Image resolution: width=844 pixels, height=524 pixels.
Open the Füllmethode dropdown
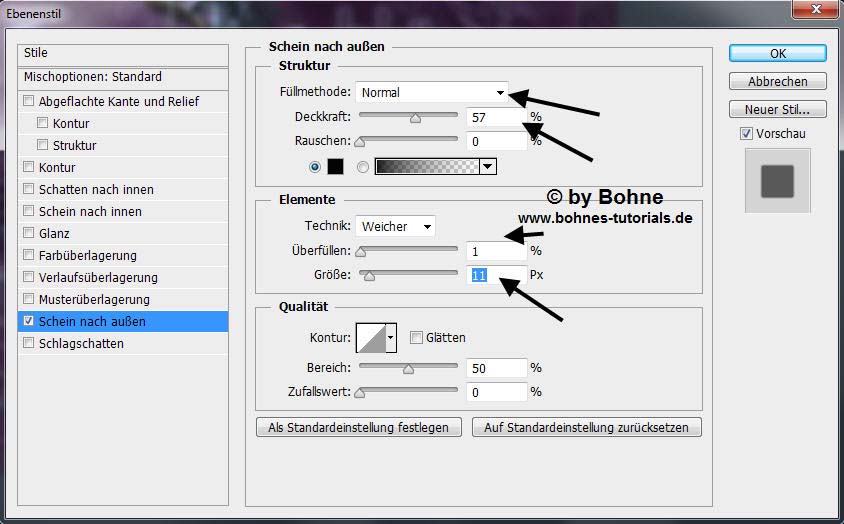pos(432,93)
